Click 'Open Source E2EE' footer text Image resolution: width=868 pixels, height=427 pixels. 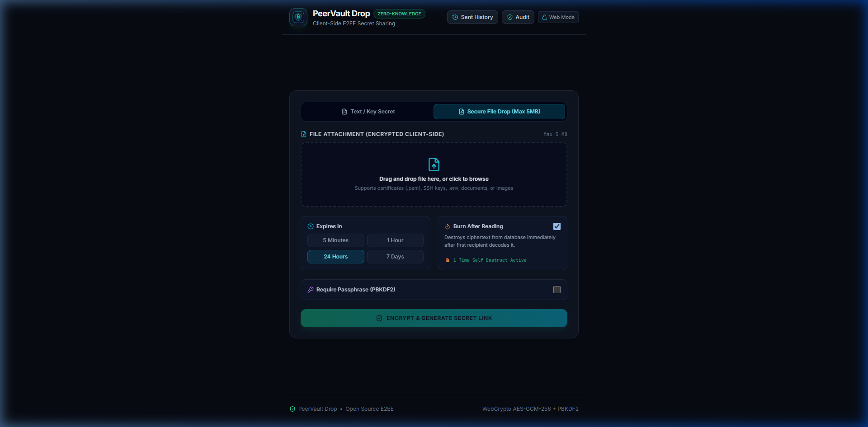coord(369,409)
